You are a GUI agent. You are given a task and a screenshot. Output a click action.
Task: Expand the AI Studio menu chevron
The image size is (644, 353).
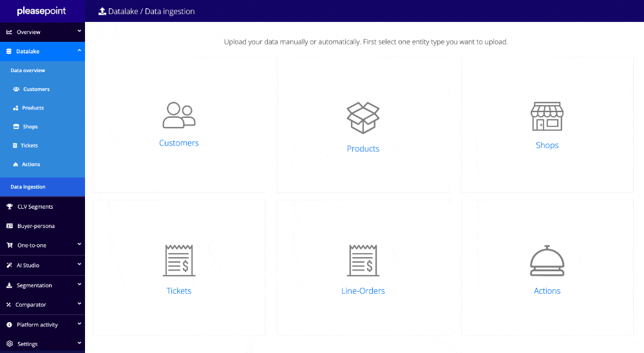click(79, 264)
